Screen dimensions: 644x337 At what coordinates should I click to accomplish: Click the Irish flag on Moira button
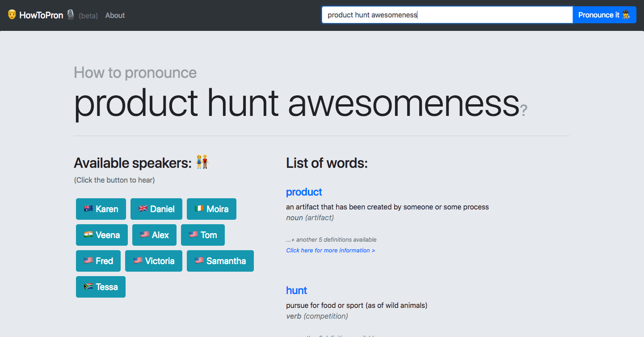pos(199,209)
